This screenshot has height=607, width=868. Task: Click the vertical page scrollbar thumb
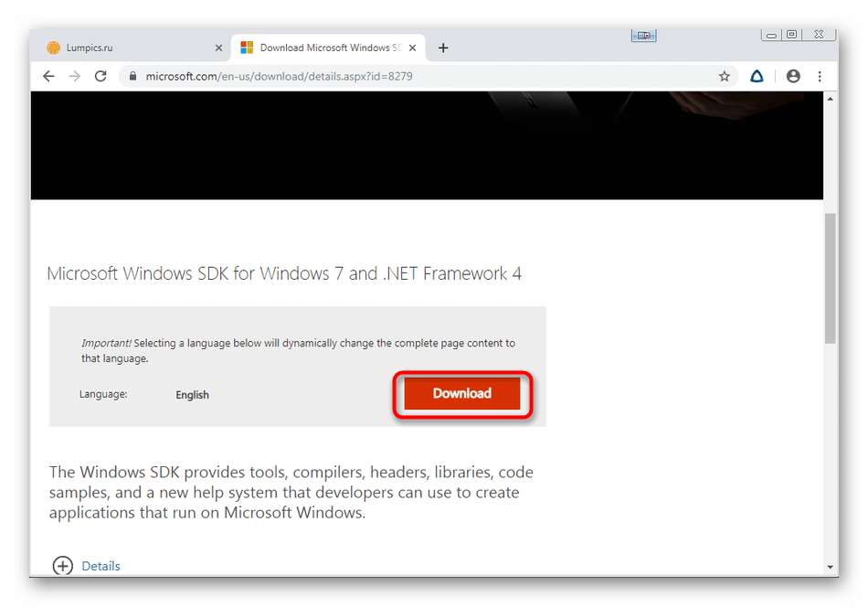point(830,279)
